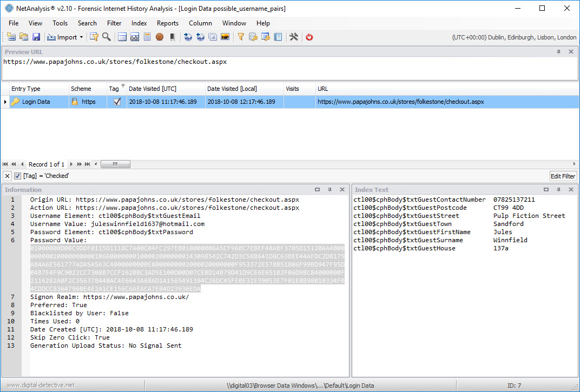Pin the Preview URL panel
Screen dimensions: 580x392
point(558,52)
